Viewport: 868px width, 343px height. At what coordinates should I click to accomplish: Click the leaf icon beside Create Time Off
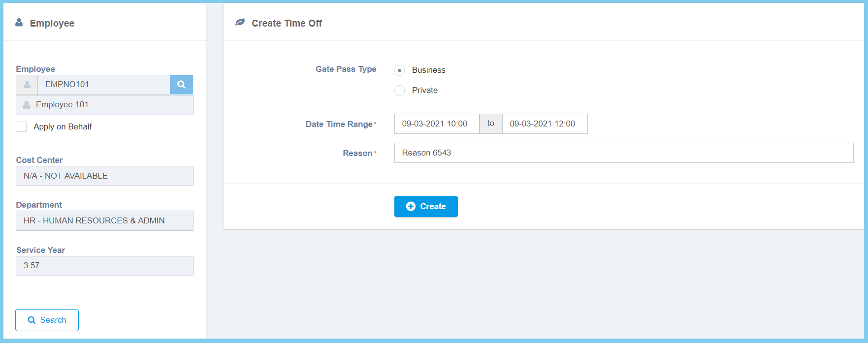[x=240, y=23]
